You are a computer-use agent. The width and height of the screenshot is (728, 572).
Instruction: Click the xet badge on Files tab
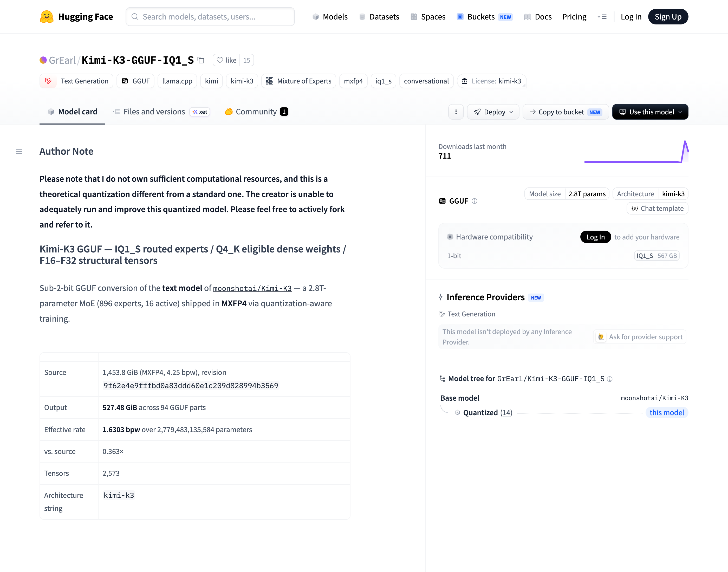(x=200, y=112)
